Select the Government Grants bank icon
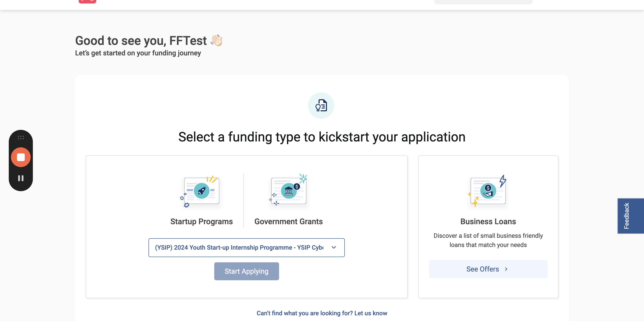 (288, 190)
